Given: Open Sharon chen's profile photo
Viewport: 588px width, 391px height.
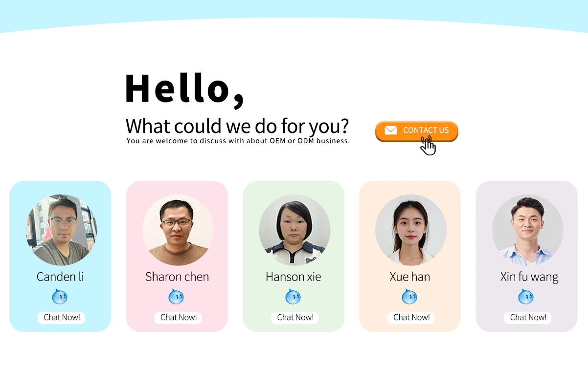Looking at the screenshot, I should 178,230.
